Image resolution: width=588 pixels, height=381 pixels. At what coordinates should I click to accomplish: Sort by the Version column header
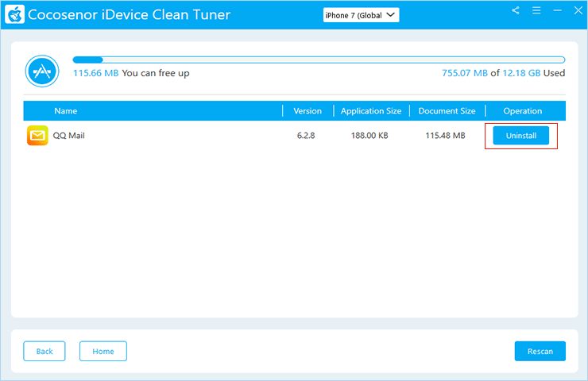pos(308,111)
